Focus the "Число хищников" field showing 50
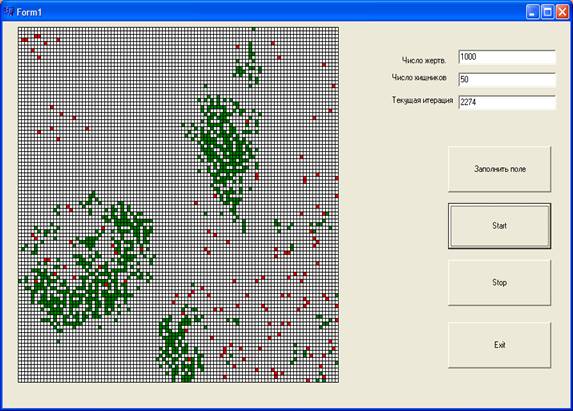The image size is (573, 411). [x=507, y=80]
